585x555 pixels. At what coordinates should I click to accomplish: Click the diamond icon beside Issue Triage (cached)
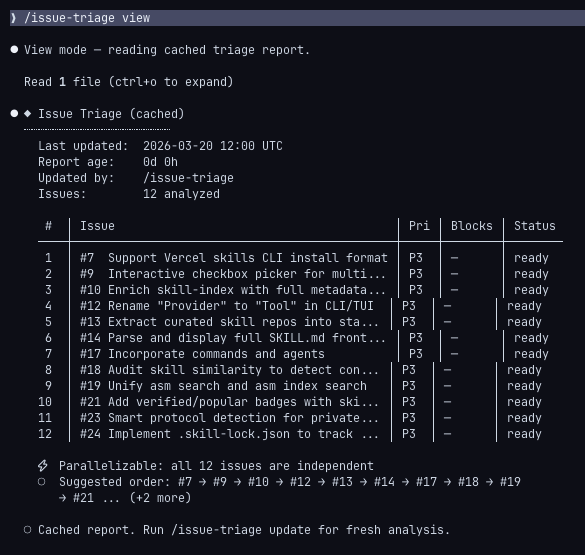coord(28,113)
